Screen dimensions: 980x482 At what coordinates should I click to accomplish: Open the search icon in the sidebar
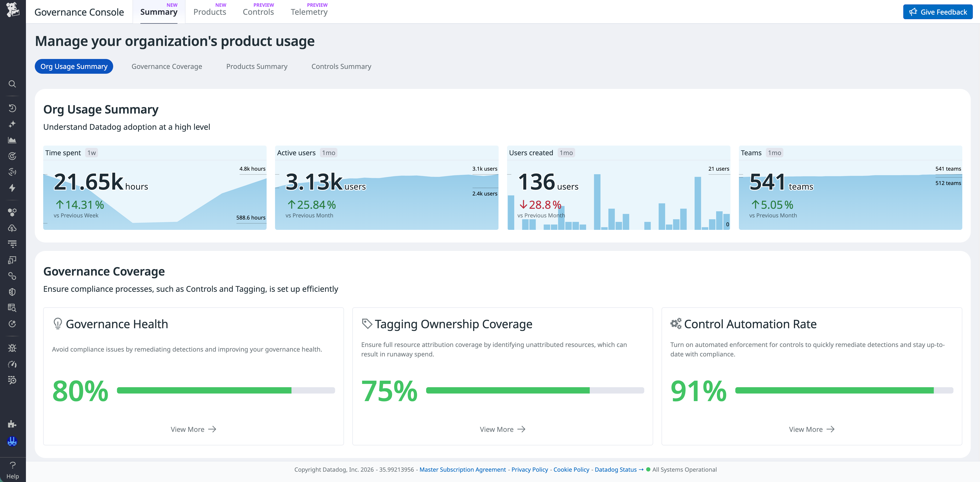13,84
